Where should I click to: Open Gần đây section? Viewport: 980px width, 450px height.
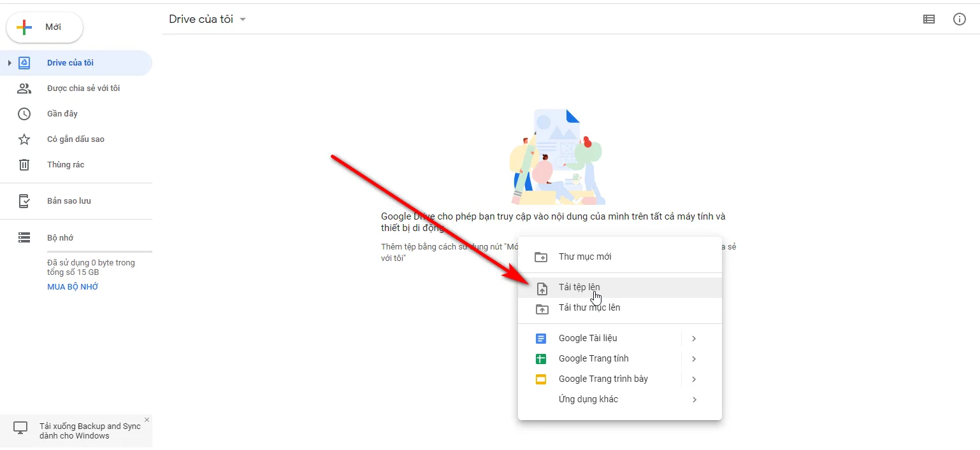click(76, 113)
